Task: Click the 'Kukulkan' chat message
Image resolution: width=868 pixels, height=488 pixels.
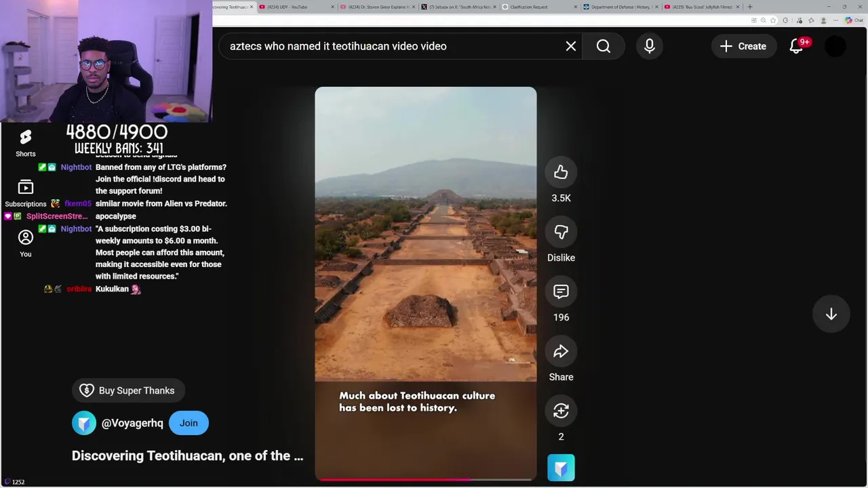Action: tap(112, 289)
